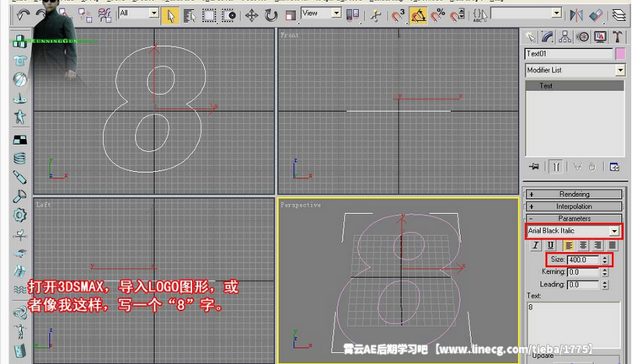Click the sphere icon in left sidebar
This screenshot has height=364, width=632.
tap(19, 79)
